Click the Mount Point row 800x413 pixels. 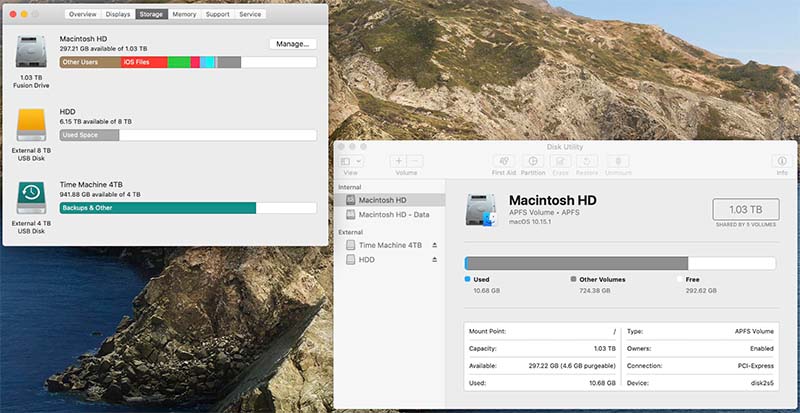[542, 331]
